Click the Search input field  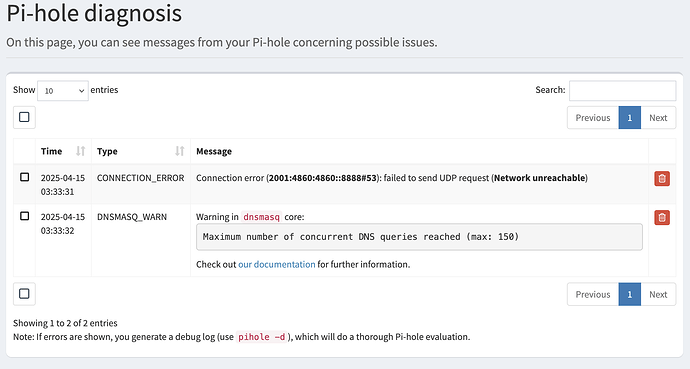pyautogui.click(x=622, y=91)
